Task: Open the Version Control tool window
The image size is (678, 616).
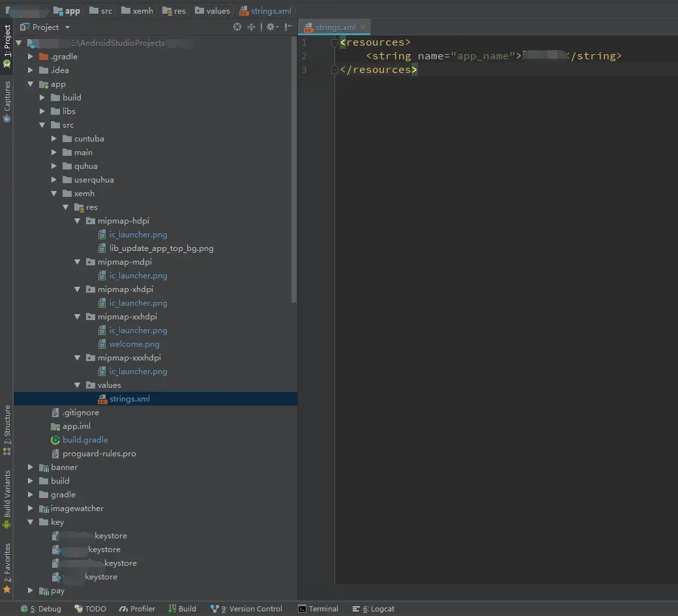Action: pos(246,609)
